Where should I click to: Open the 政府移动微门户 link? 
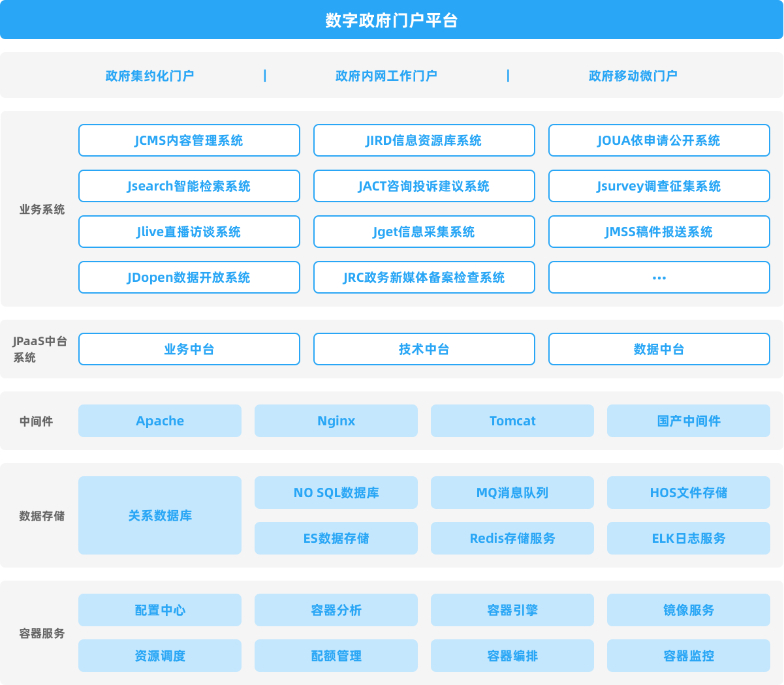click(633, 76)
